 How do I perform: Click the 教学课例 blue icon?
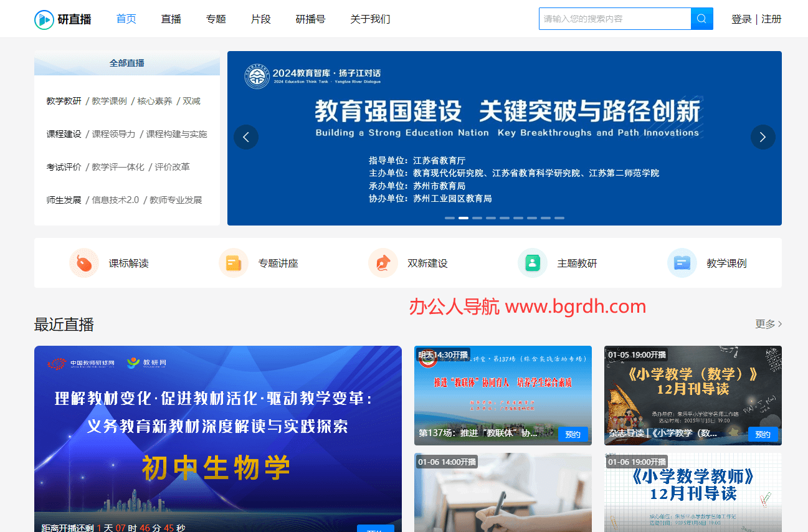682,263
